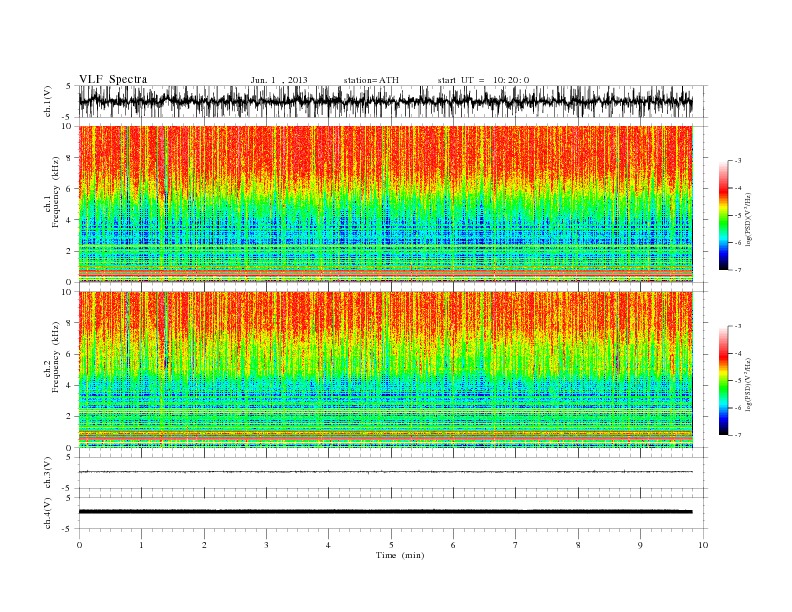792x612 pixels.
Task: Click the "Time (min)" axis label
Action: pos(400,555)
